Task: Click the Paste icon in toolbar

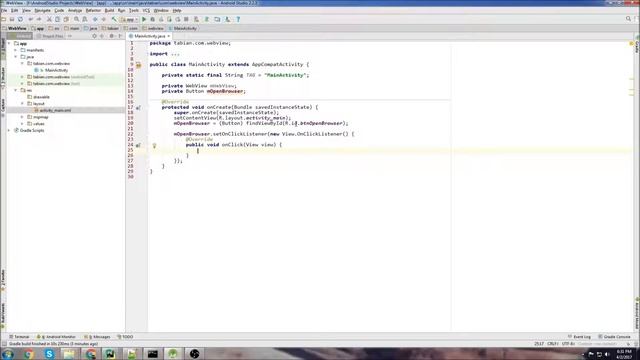Action: click(x=66, y=19)
